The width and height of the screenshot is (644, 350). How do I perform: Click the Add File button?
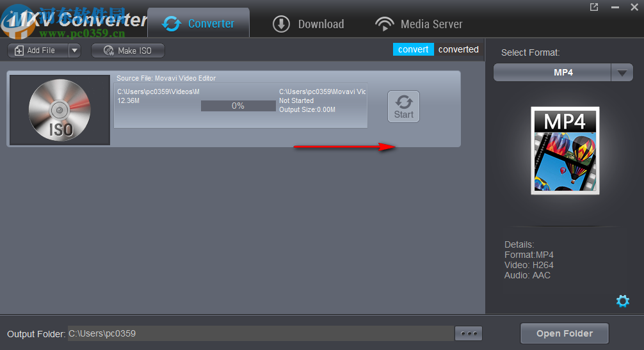click(x=38, y=51)
